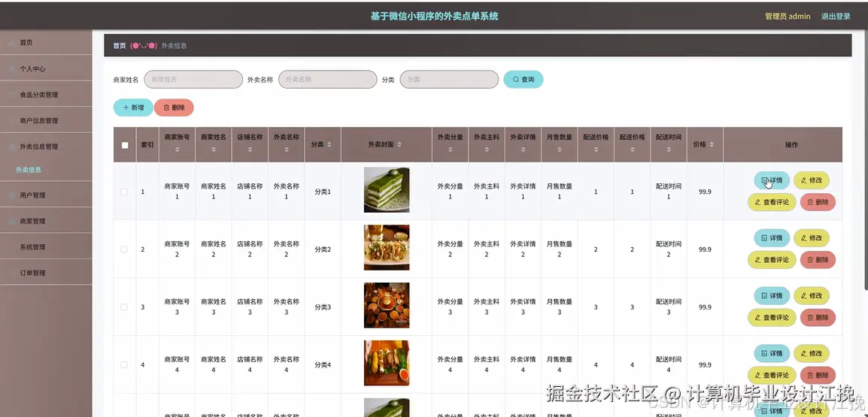Sort by 外卖封面 column header
Image resolution: width=868 pixels, height=417 pixels.
387,144
